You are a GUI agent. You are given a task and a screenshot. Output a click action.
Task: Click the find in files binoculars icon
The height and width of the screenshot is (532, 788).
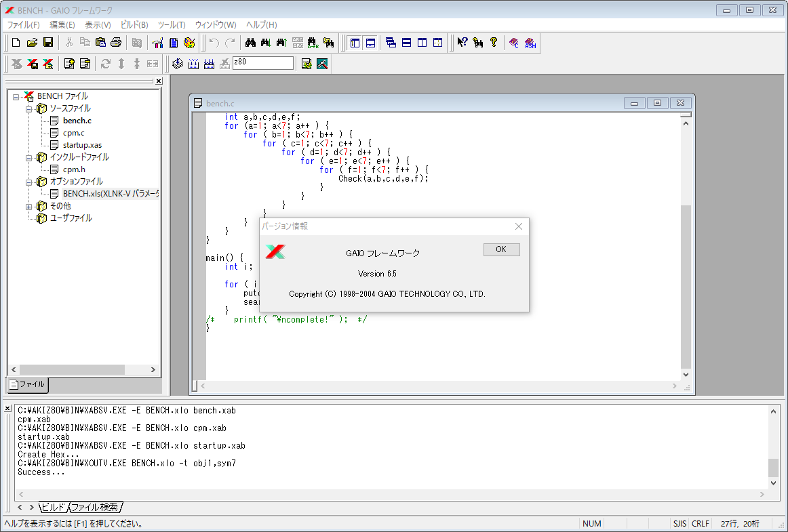click(x=329, y=43)
